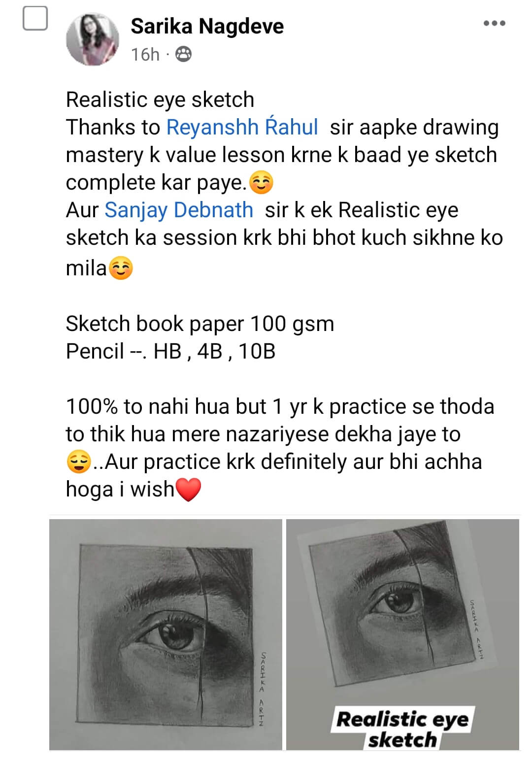The height and width of the screenshot is (759, 532).
Task: Open the tagged Sanjay Debnath profile
Action: coord(179,210)
